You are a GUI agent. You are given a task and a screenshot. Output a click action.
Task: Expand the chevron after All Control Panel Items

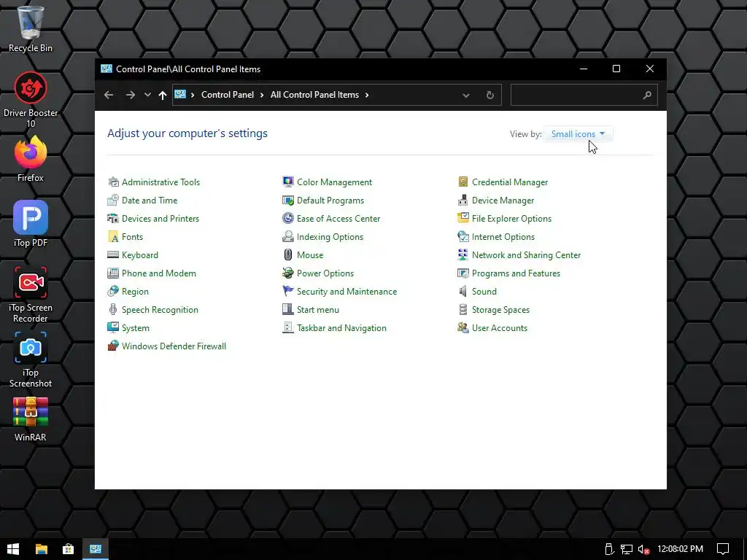tap(367, 95)
